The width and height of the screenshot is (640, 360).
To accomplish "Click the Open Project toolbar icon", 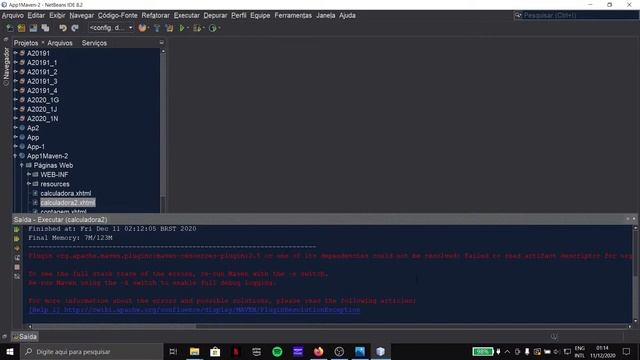I will pos(33,28).
